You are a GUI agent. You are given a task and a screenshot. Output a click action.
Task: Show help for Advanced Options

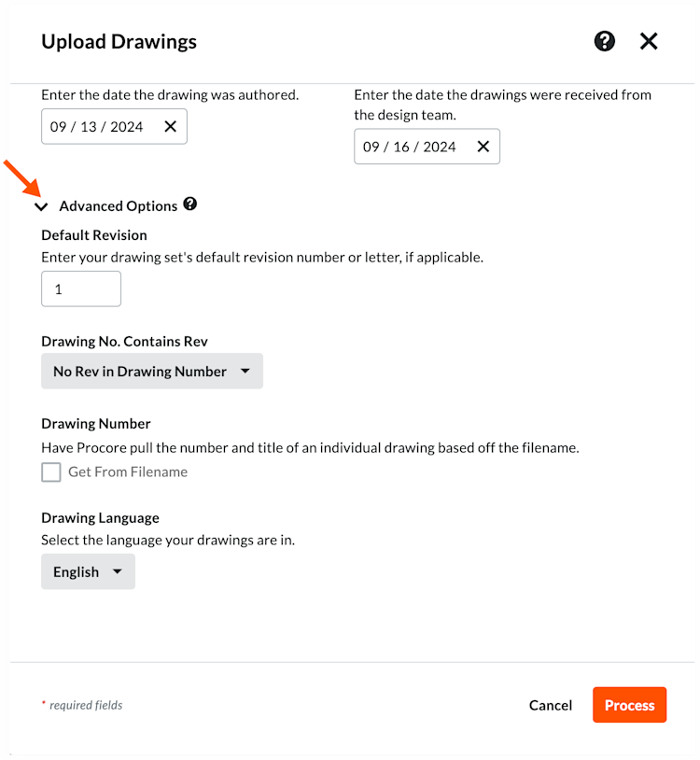click(189, 204)
